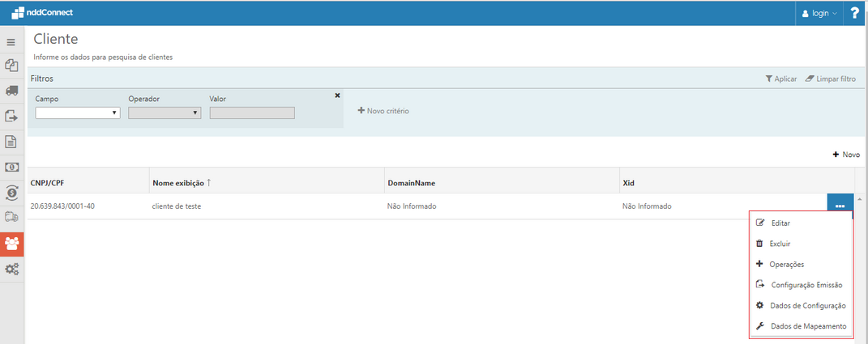
Task: Sort by the Nome exibição column header
Action: [267, 182]
